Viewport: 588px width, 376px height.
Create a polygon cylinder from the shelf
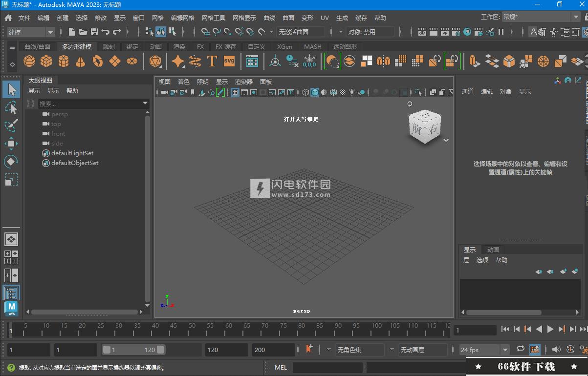[64, 61]
